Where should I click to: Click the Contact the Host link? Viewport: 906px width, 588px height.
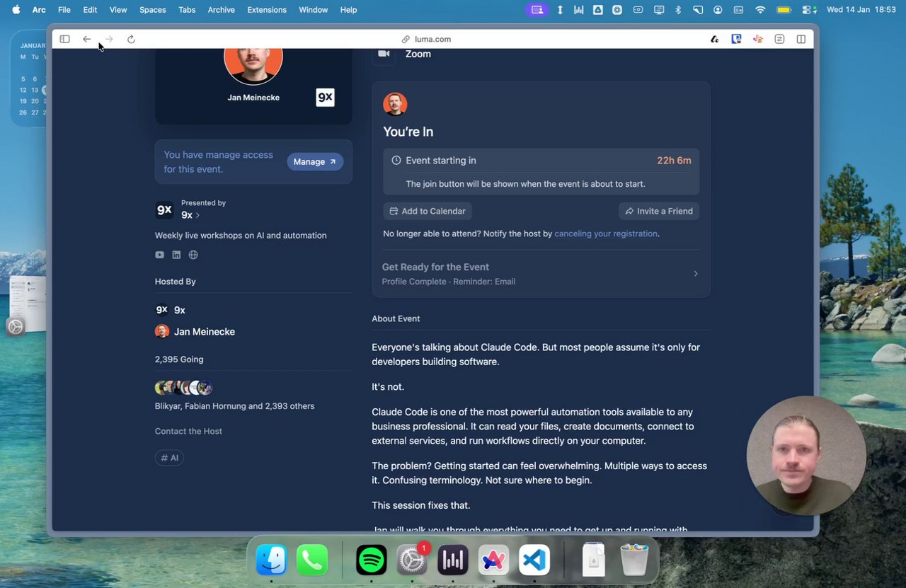point(188,431)
